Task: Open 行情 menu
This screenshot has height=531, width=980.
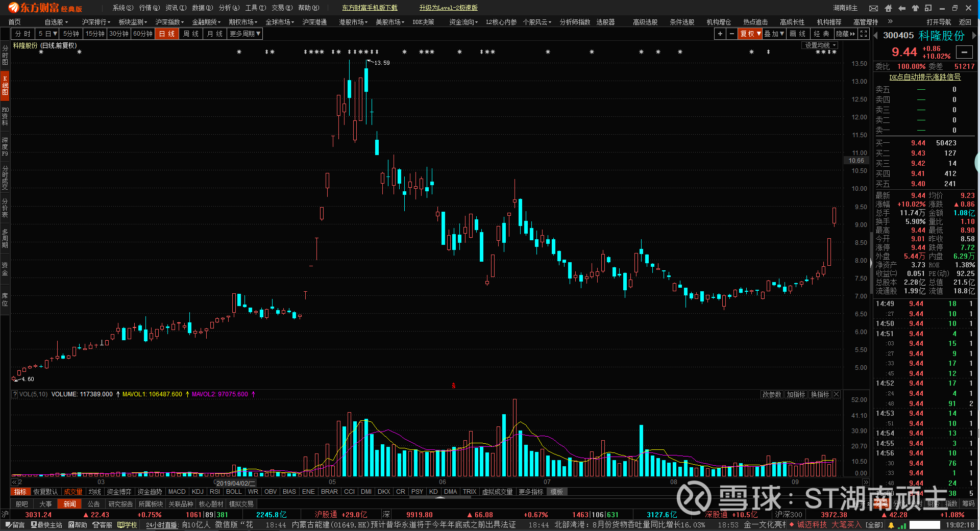Action: point(149,8)
